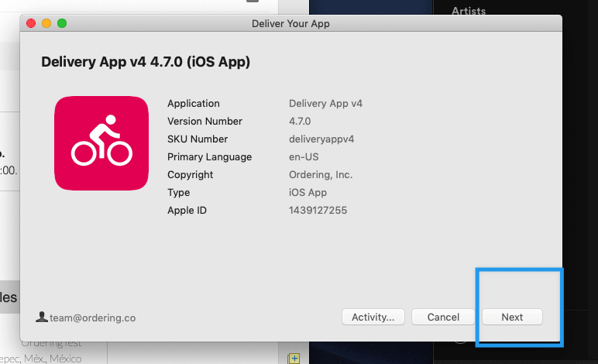Image resolution: width=598 pixels, height=364 pixels.
Task: Click the Application field label
Action: coord(194,104)
